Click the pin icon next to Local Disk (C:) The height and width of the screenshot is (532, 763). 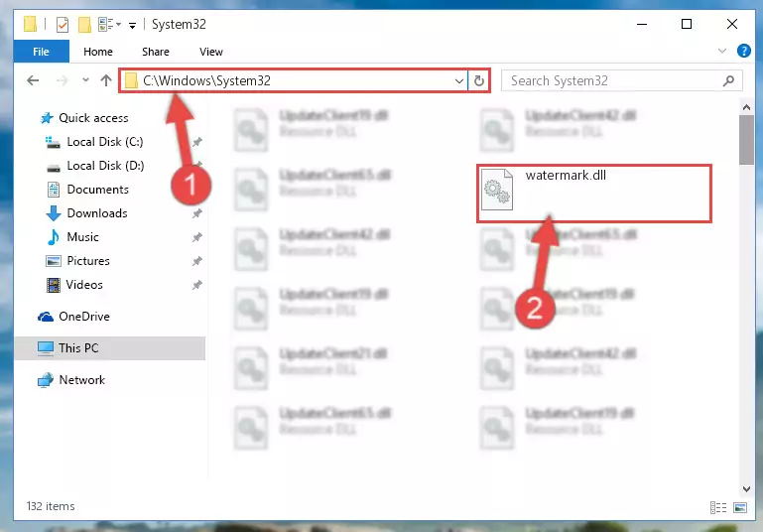click(197, 142)
